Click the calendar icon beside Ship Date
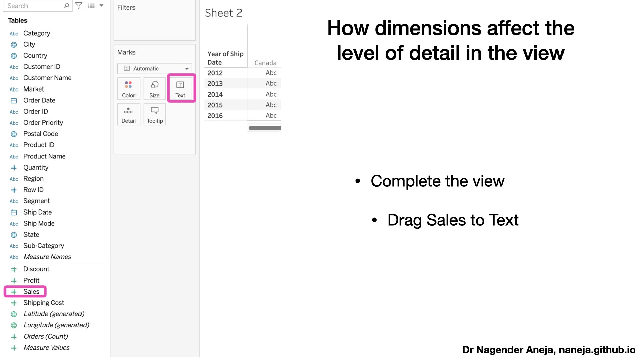Viewport: 644px width, 362px height. coord(14,213)
